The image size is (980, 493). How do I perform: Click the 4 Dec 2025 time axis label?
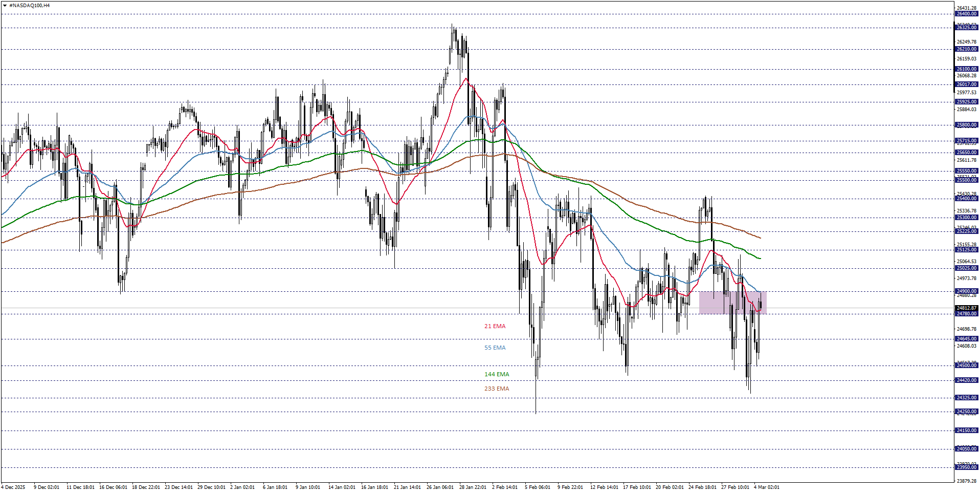pyautogui.click(x=14, y=487)
